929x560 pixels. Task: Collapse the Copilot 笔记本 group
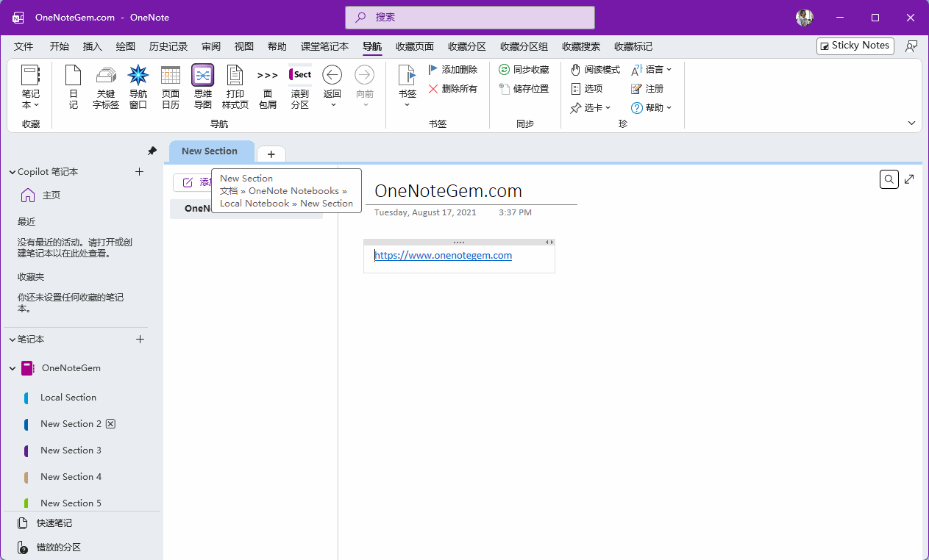[12, 172]
